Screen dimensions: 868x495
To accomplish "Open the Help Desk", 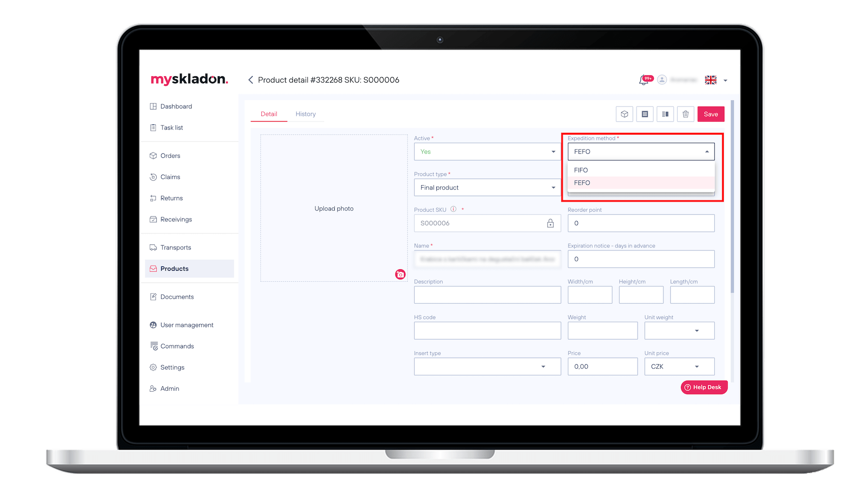I will (x=704, y=387).
